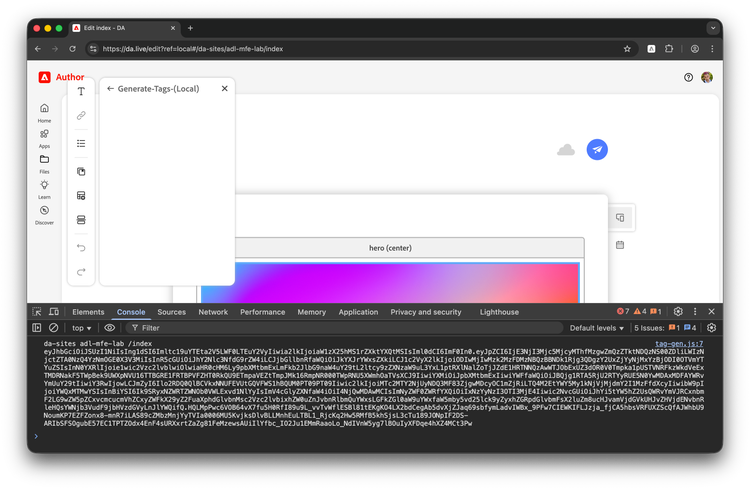Select the text formatting tool
The width and height of the screenshot is (750, 489).
coord(81,92)
